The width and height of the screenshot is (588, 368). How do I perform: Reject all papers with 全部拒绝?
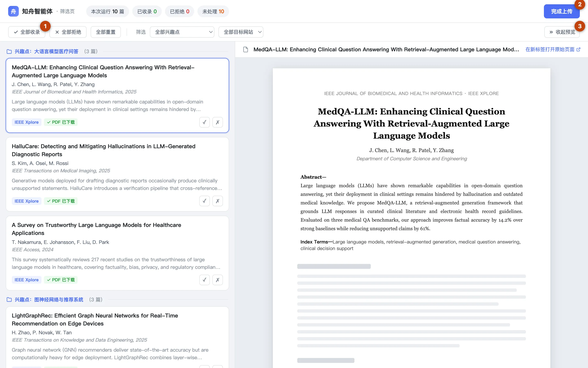pyautogui.click(x=68, y=32)
